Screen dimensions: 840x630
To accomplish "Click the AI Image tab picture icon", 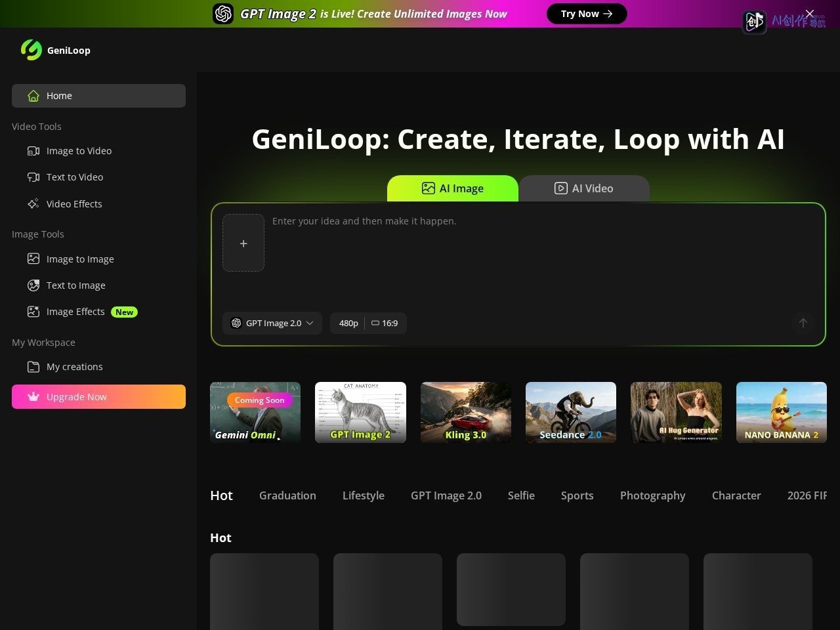I will (x=429, y=188).
